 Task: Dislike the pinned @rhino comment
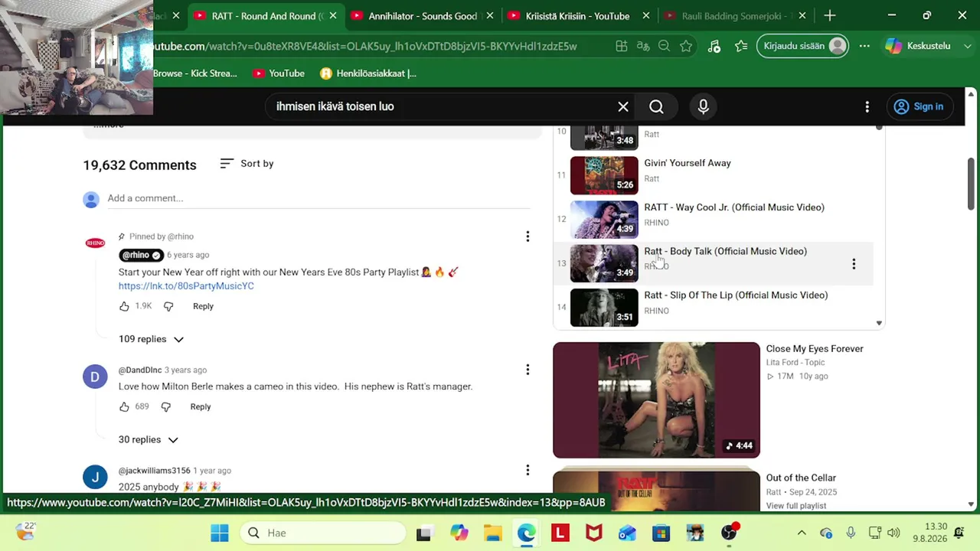(168, 306)
